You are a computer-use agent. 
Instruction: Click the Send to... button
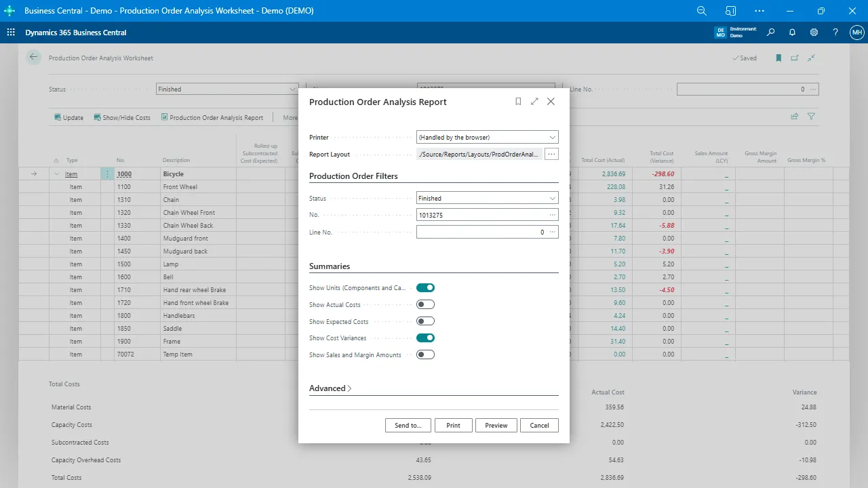click(408, 426)
